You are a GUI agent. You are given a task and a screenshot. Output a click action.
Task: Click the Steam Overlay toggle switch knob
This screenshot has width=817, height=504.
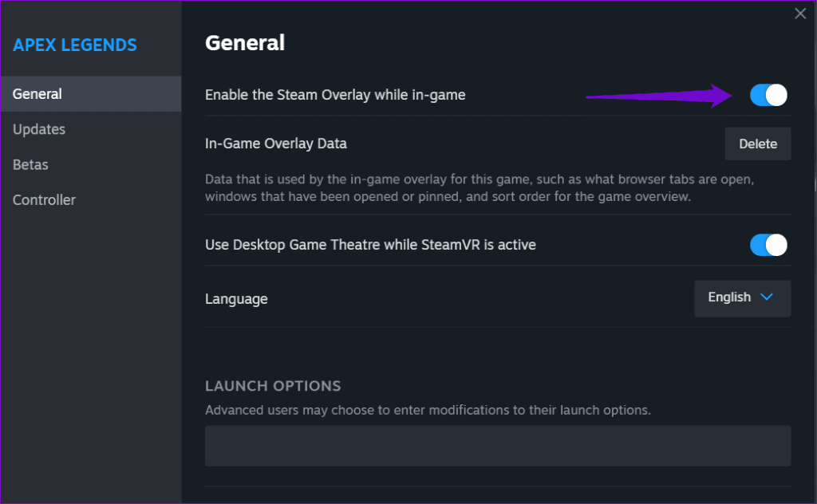coord(776,95)
